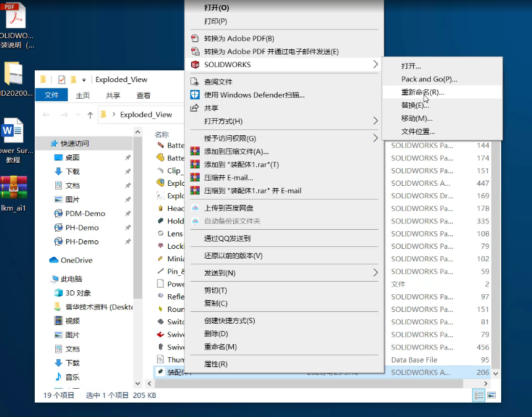Viewport: 532px width, 417px height.
Task: Click Exploded_View breadcrumb chevron
Action: click(x=114, y=114)
